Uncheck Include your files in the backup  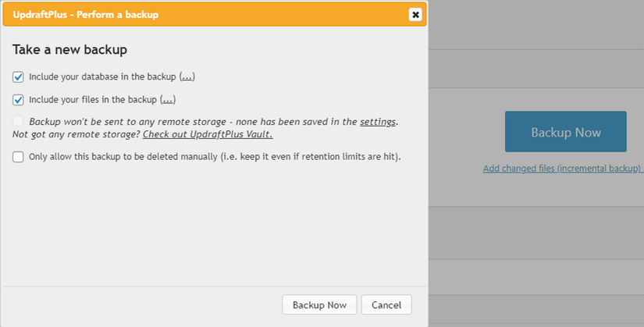point(18,100)
